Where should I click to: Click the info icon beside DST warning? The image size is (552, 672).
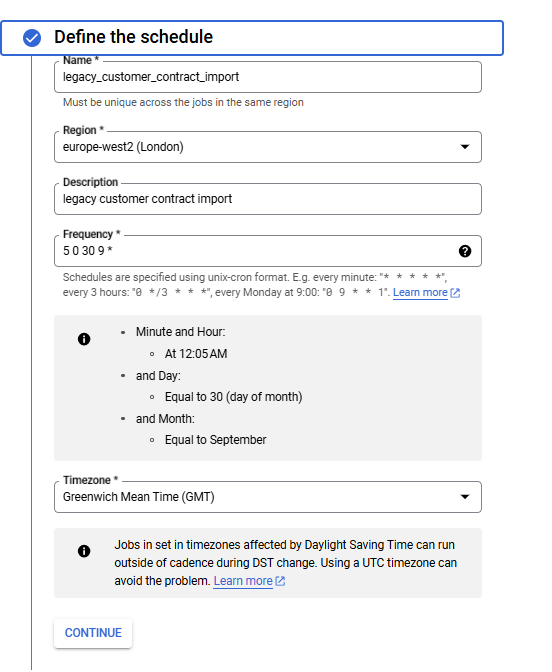84,551
